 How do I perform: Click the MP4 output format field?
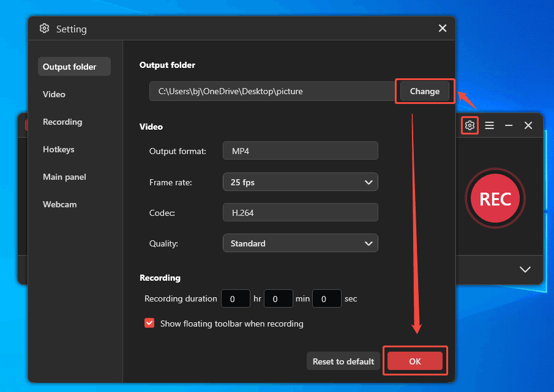(300, 150)
